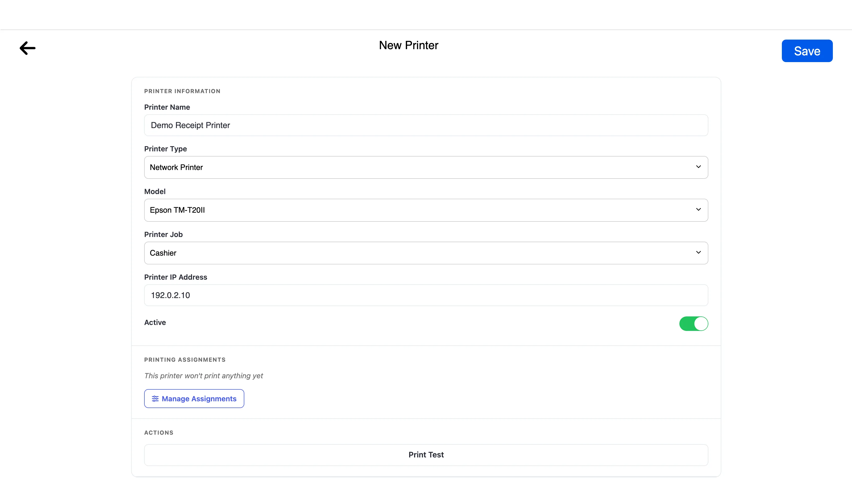Click the Model field label

point(155,191)
